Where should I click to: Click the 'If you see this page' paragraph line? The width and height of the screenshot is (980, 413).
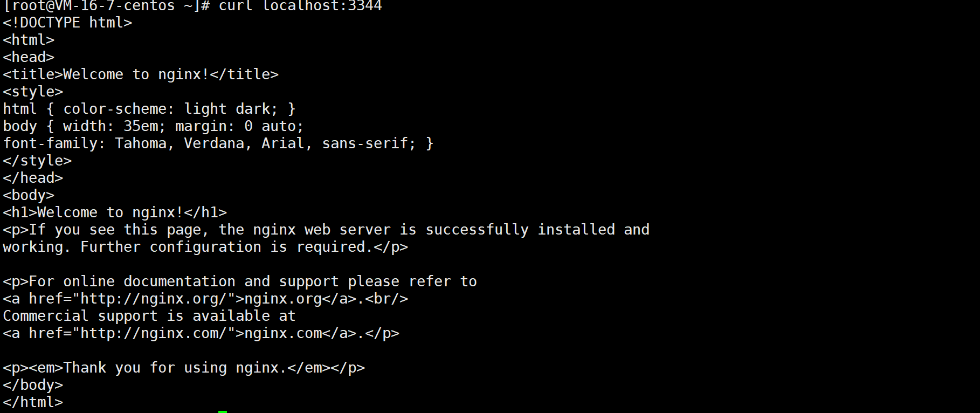point(326,230)
